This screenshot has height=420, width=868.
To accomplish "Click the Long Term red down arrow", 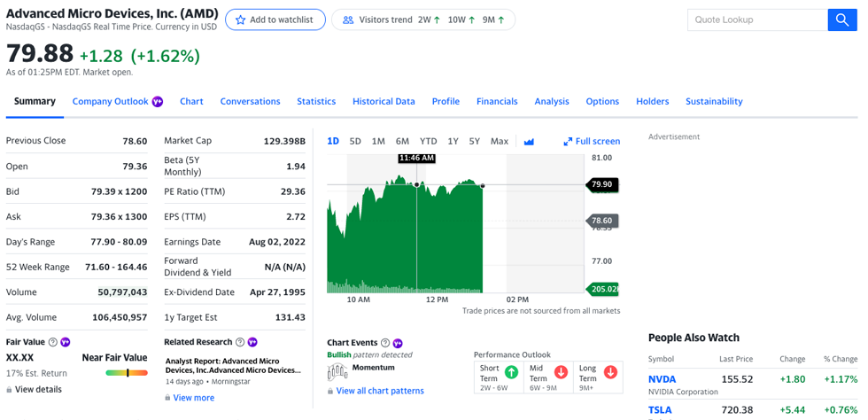I will 610,372.
